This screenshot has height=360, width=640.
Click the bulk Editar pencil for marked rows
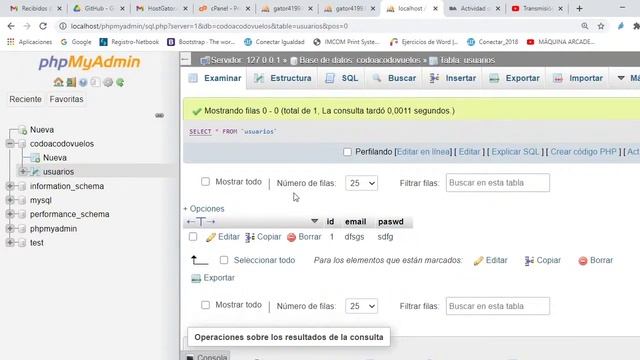(478, 260)
